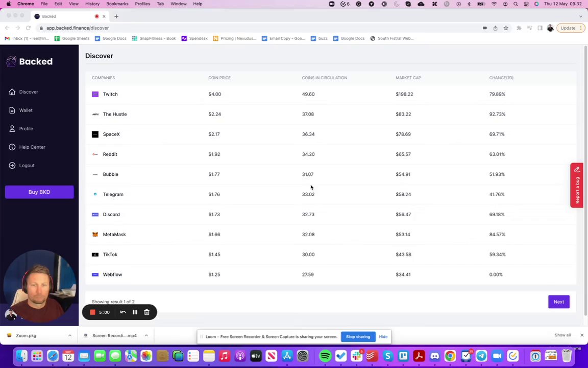Go to the Next results page
The image size is (588, 368).
click(559, 302)
